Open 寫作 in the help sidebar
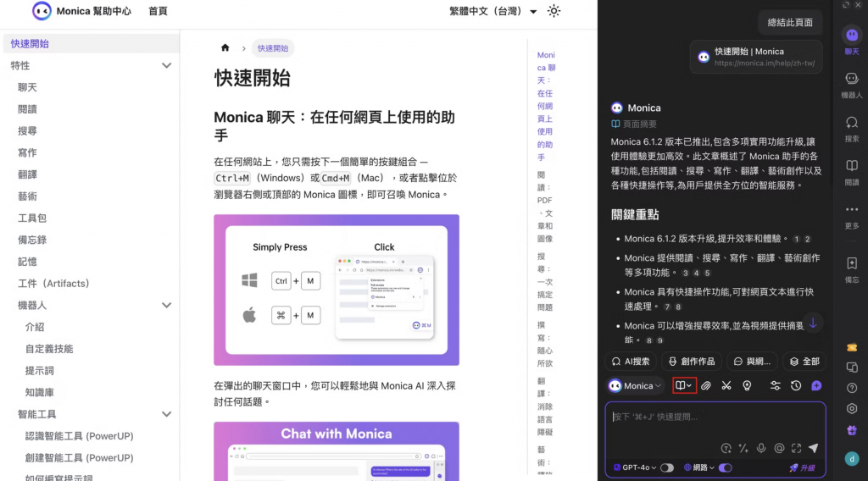The width and height of the screenshot is (868, 481). tap(27, 152)
